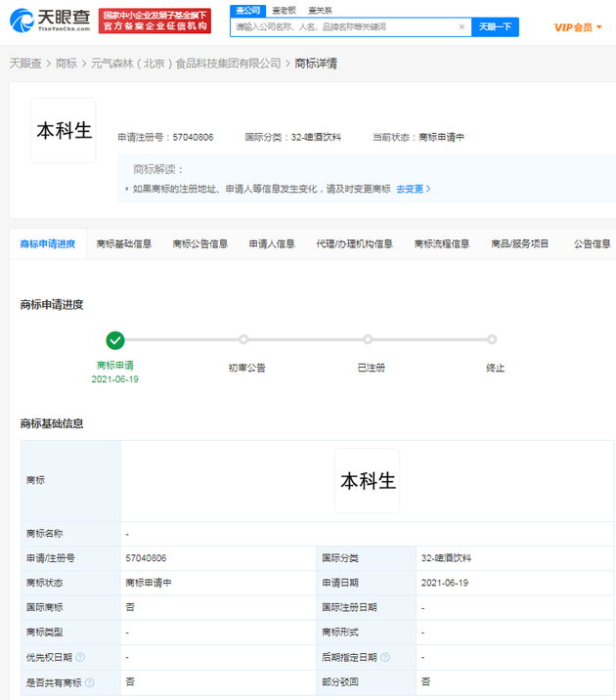
Task: Go to 商标 breadcrumb link
Action: 66,64
